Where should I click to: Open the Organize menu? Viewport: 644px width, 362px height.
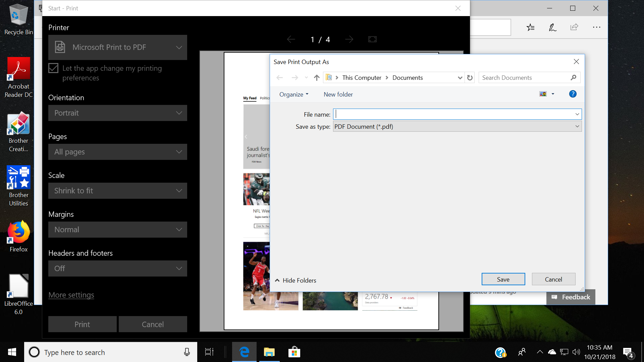tap(294, 95)
